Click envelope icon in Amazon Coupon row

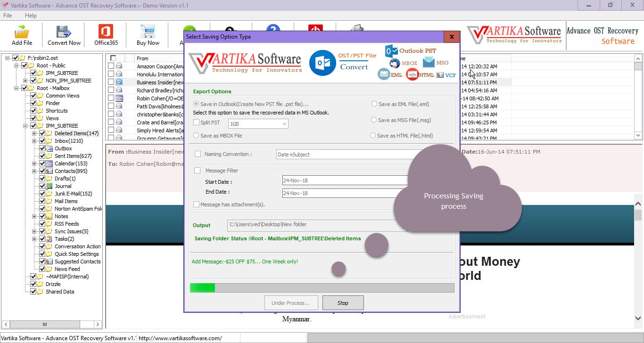coord(119,66)
